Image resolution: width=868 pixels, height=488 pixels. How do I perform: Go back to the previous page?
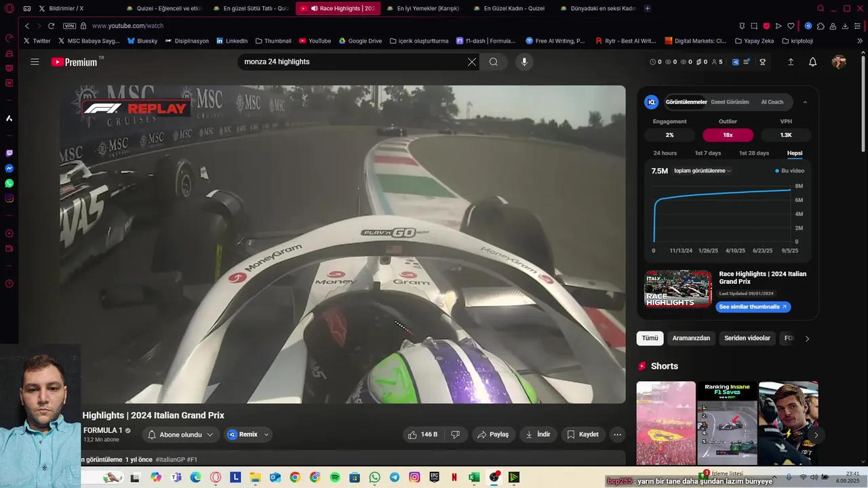click(x=27, y=26)
